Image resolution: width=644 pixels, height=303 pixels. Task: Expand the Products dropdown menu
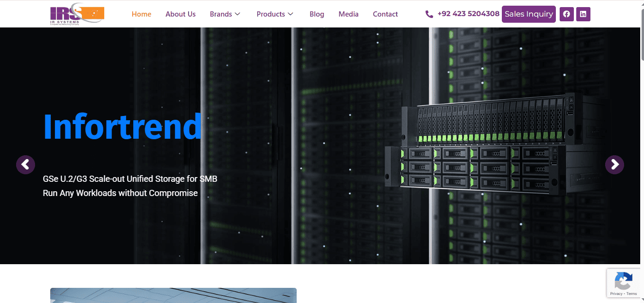point(275,14)
